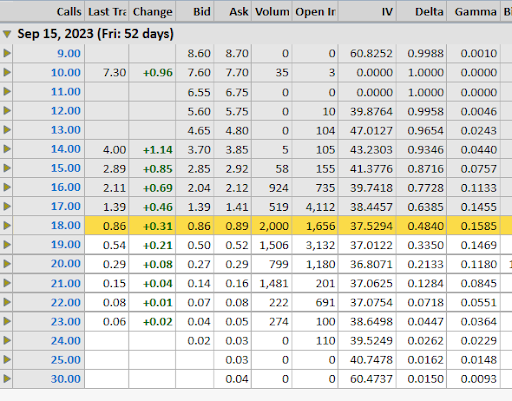Expand the 25.00 strike row arrow

tap(7, 360)
